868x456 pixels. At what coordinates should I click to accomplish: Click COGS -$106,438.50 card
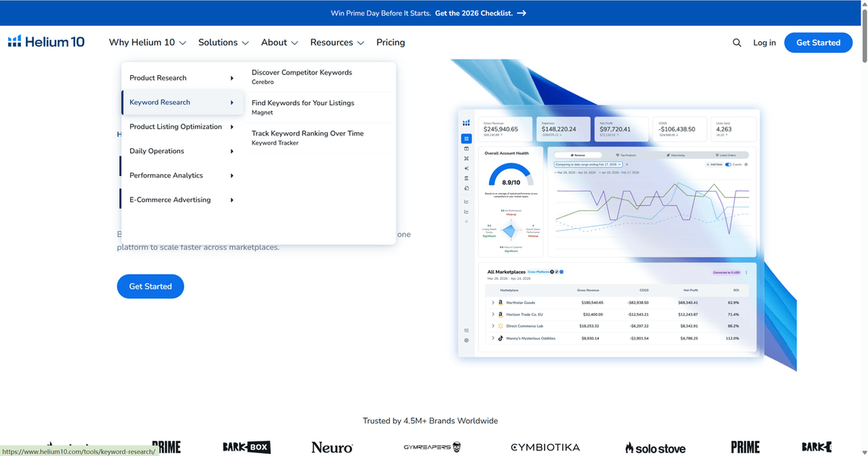[680, 129]
